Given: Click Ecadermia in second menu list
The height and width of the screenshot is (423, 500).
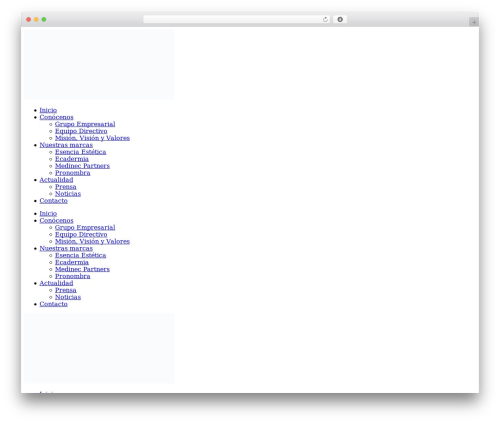Looking at the screenshot, I should click(x=72, y=262).
